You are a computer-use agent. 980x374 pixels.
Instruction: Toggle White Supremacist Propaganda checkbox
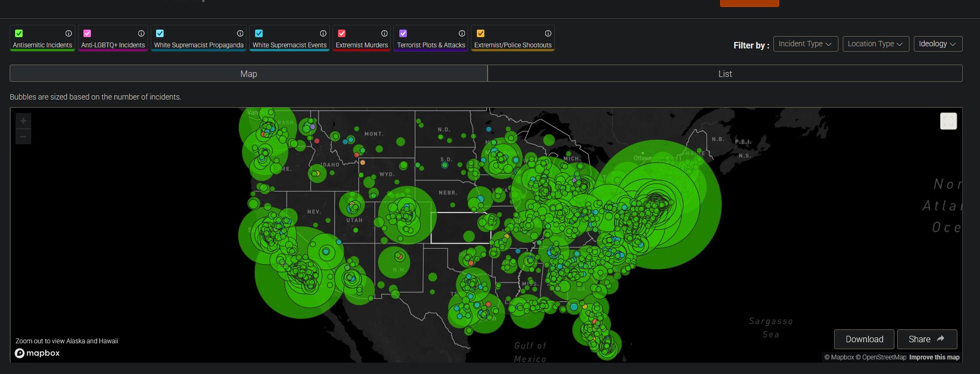click(x=160, y=33)
